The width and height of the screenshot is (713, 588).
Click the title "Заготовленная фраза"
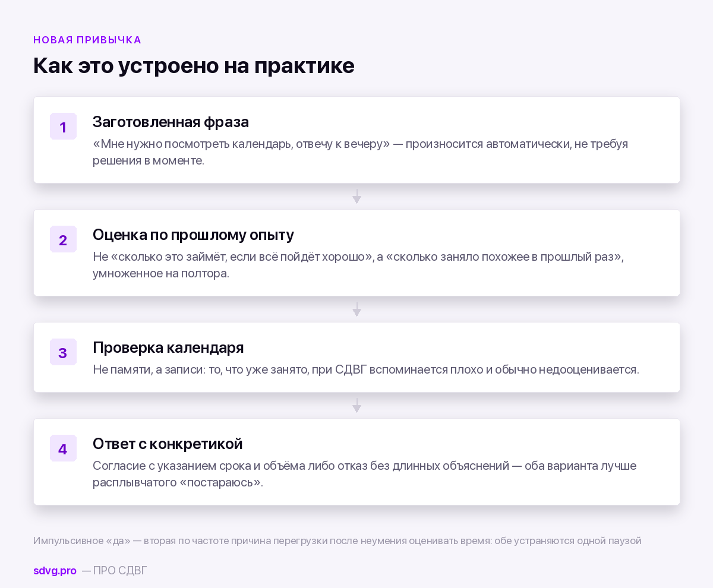pos(171,122)
